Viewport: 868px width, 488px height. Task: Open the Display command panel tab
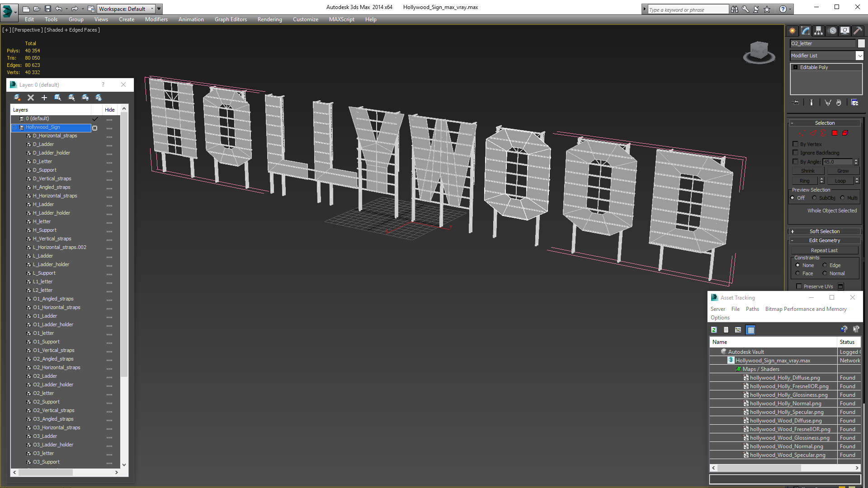click(x=845, y=31)
